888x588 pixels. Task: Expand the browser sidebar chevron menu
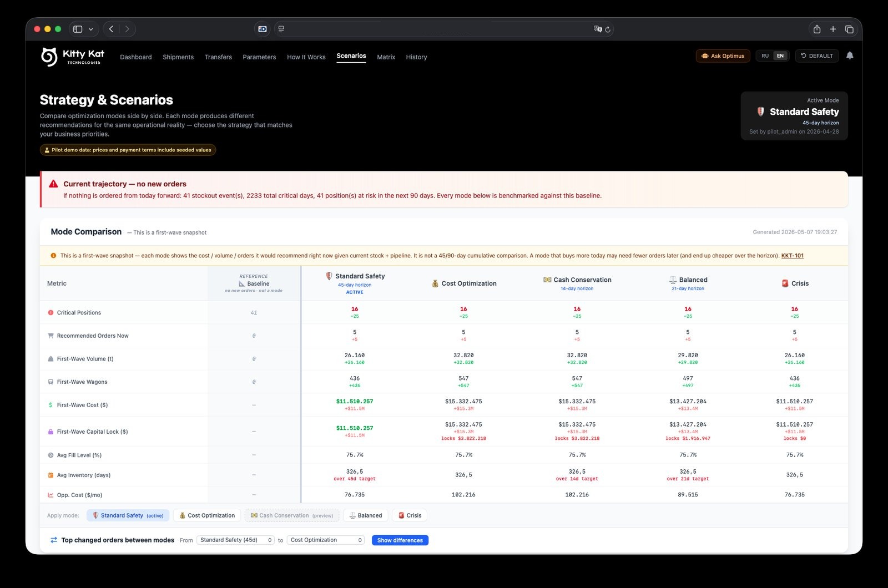pos(90,29)
